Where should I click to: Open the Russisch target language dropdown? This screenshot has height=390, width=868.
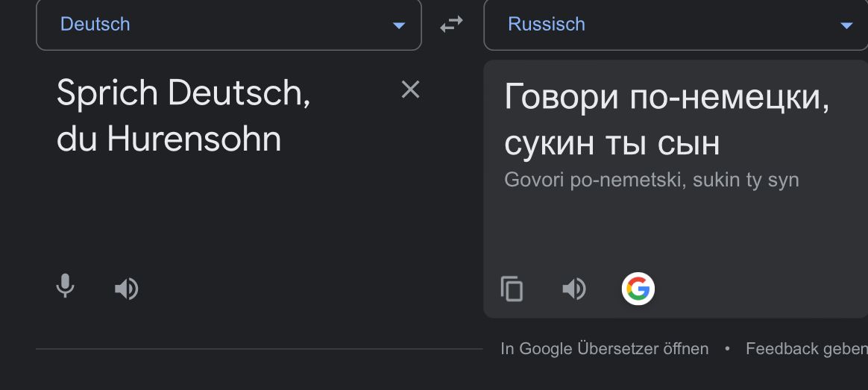(x=676, y=25)
